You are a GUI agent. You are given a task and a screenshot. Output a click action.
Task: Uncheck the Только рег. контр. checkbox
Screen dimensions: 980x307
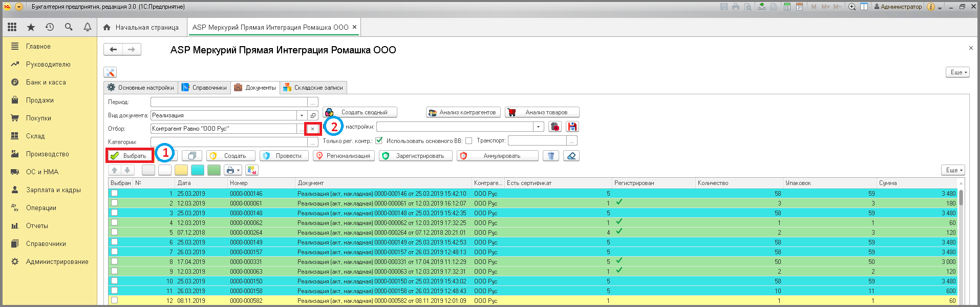pos(379,140)
